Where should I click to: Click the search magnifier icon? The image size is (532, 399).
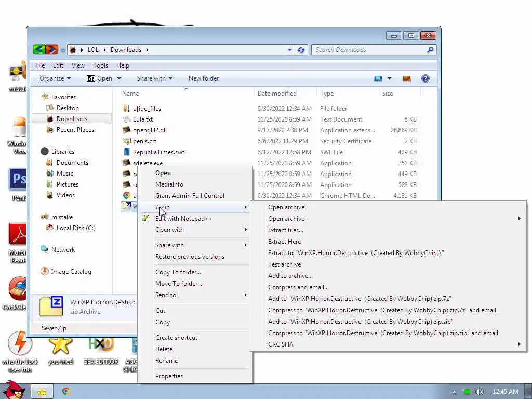click(x=430, y=50)
